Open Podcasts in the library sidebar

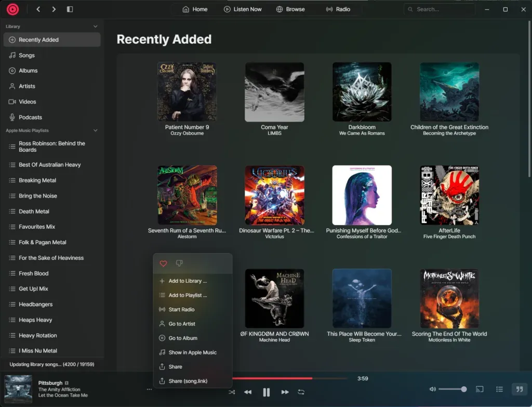click(x=52, y=117)
